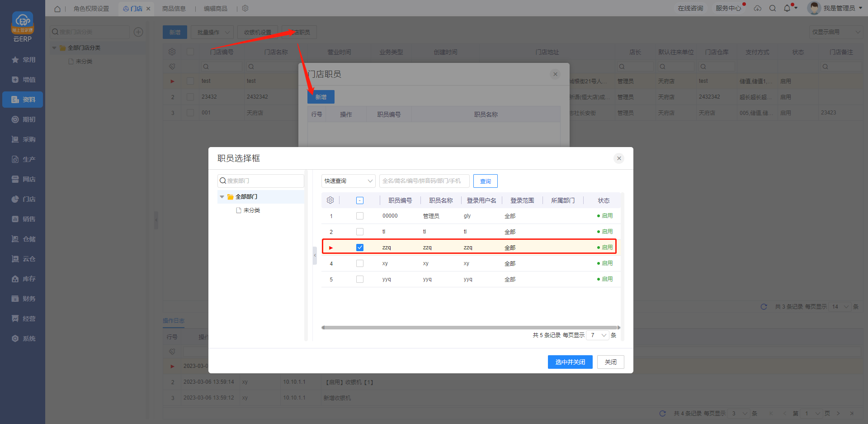Click the cloud download icon

click(x=758, y=8)
